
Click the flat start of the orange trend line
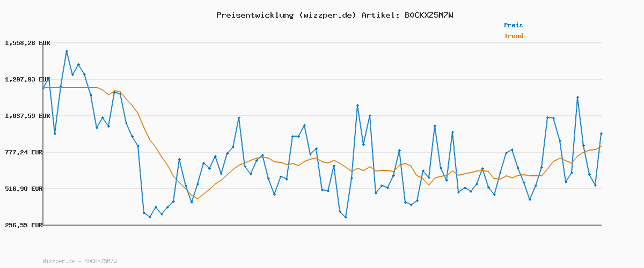tap(70, 87)
